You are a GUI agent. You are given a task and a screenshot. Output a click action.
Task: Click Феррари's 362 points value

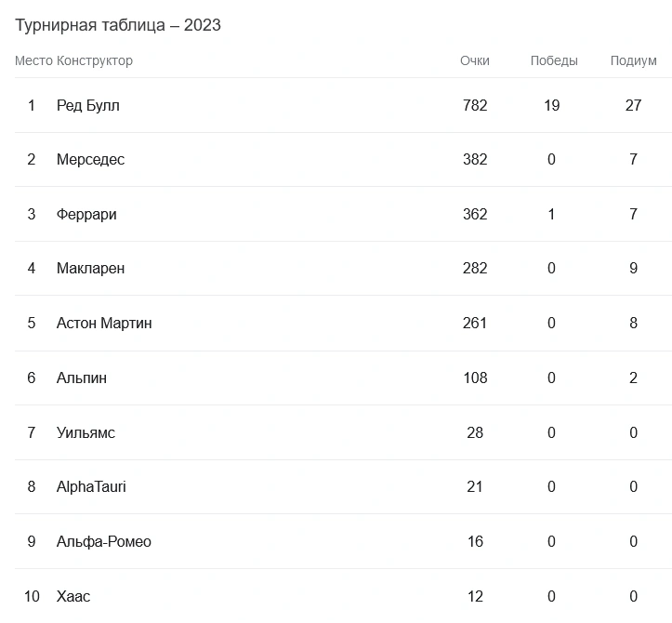click(475, 214)
